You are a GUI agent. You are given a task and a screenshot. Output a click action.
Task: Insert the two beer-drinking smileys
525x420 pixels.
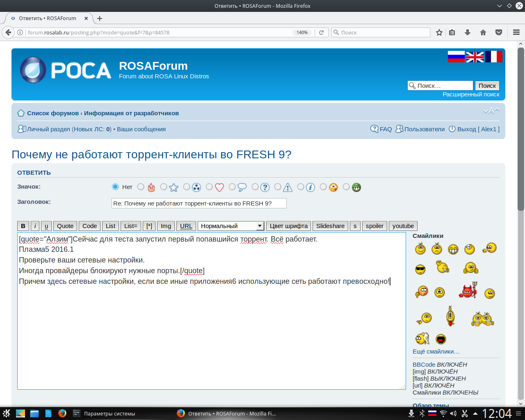click(483, 319)
